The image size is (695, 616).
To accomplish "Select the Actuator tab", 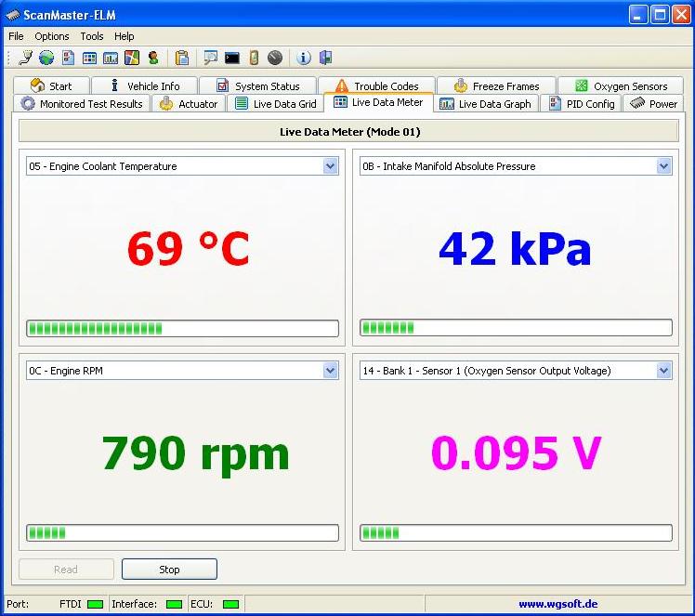I will pos(189,104).
